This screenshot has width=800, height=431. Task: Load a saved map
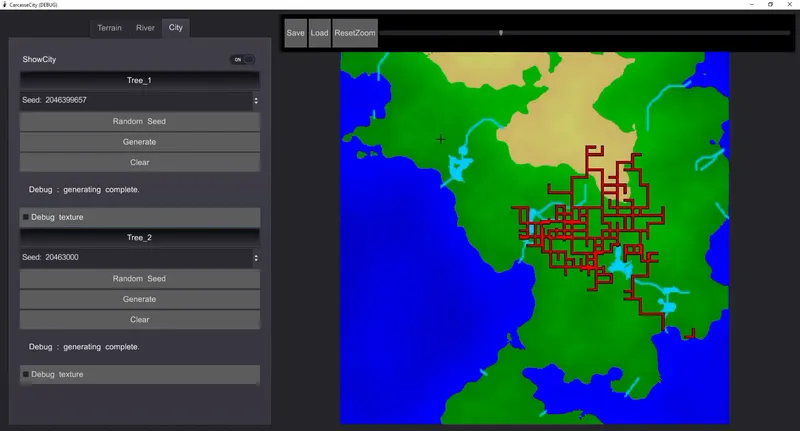319,33
